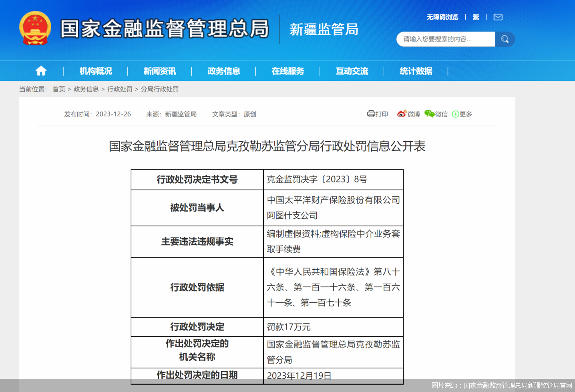Open 新闻资讯 menu
Screen dimensions: 575x392
[x=160, y=71]
